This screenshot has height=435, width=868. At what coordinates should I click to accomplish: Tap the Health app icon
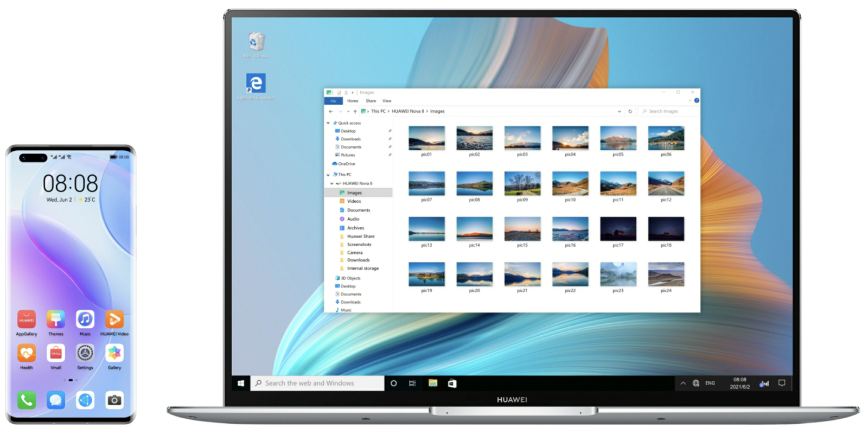pos(27,354)
